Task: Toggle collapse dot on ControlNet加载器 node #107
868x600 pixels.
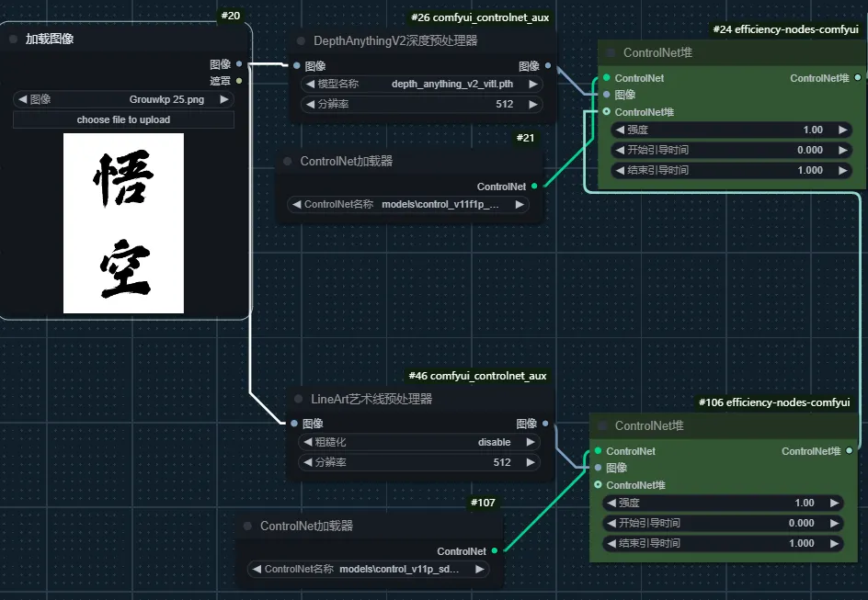Action: 247,526
